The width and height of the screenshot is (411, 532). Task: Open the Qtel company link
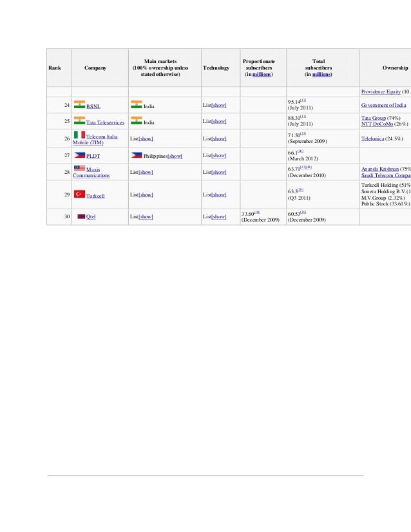point(91,216)
